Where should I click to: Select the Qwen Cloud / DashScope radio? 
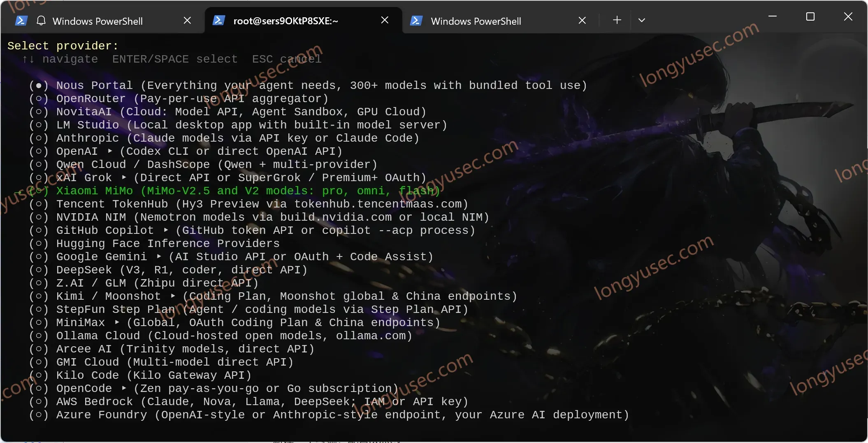coord(39,165)
